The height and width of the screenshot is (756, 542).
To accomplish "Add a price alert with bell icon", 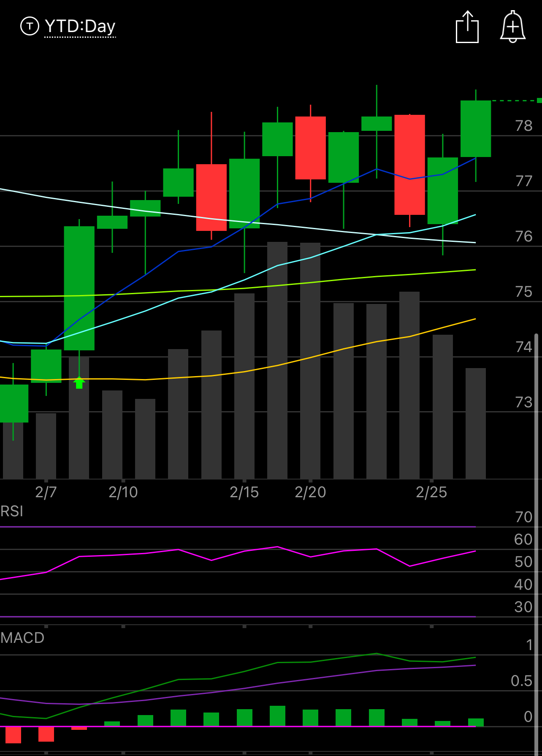I will (513, 27).
